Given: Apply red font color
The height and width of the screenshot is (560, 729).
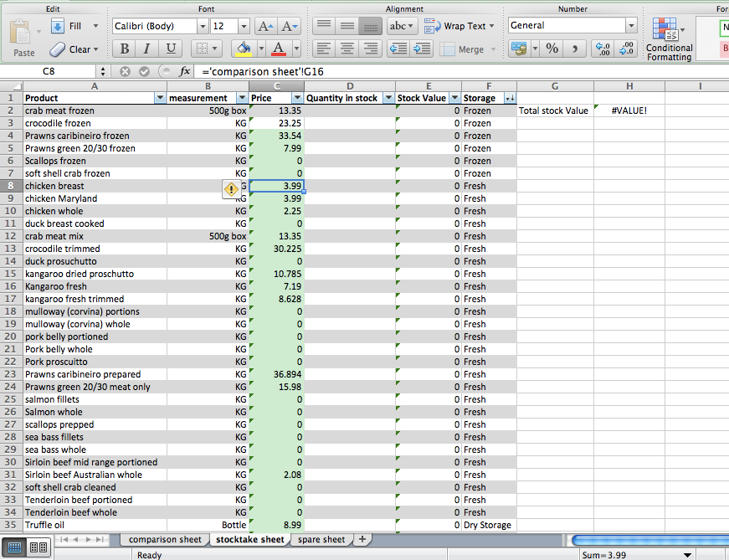Looking at the screenshot, I should (x=279, y=49).
